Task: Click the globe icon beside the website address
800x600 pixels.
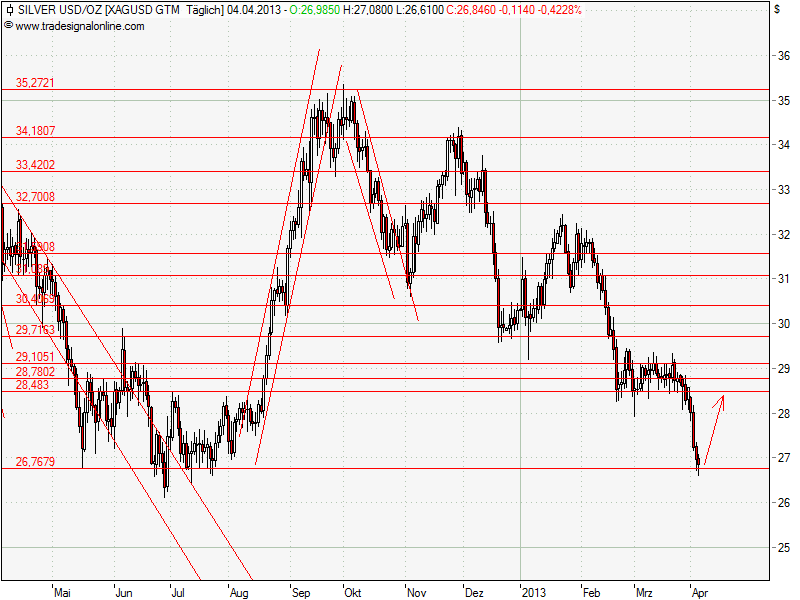Action: click(x=10, y=25)
